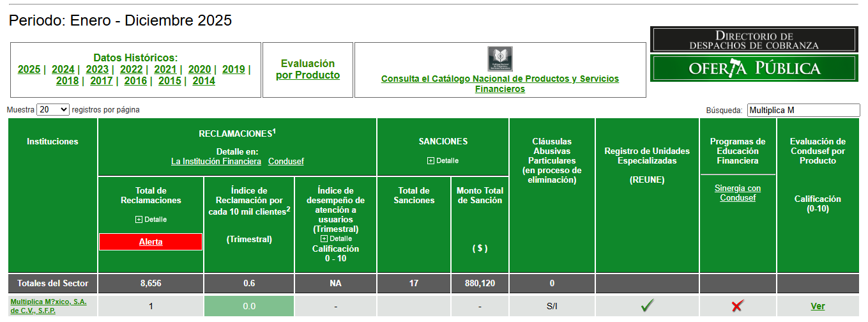
Task: Open 2019 historical data
Action: pyautogui.click(x=233, y=70)
